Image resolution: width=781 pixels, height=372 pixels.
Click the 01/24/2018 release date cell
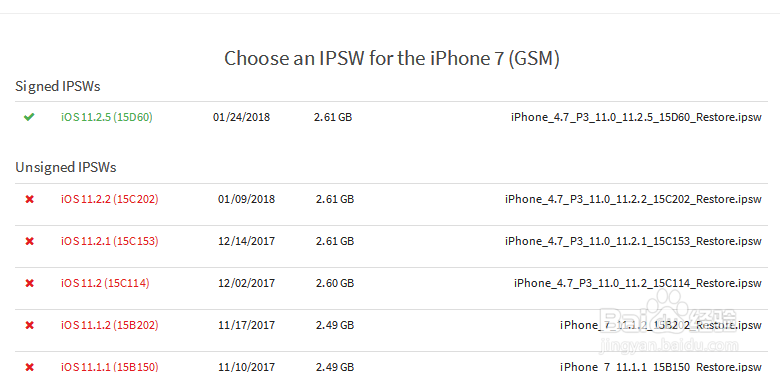tap(242, 118)
